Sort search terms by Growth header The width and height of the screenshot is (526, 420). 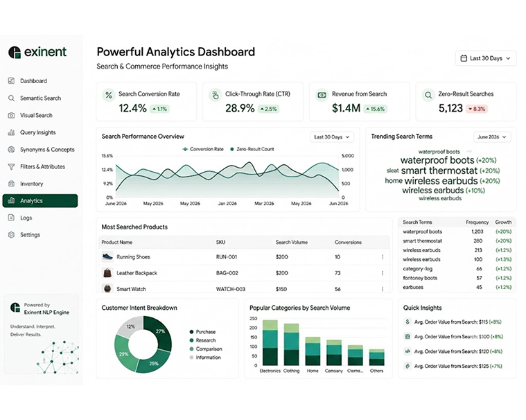click(x=503, y=222)
